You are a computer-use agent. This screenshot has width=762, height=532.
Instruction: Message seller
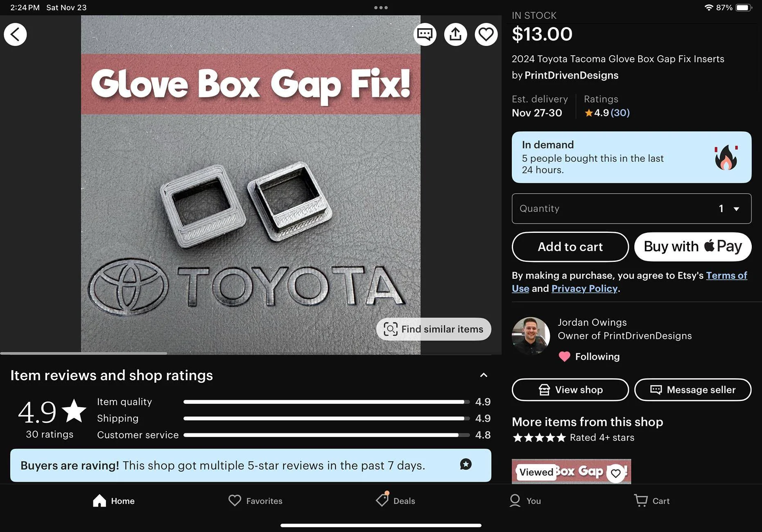point(693,390)
